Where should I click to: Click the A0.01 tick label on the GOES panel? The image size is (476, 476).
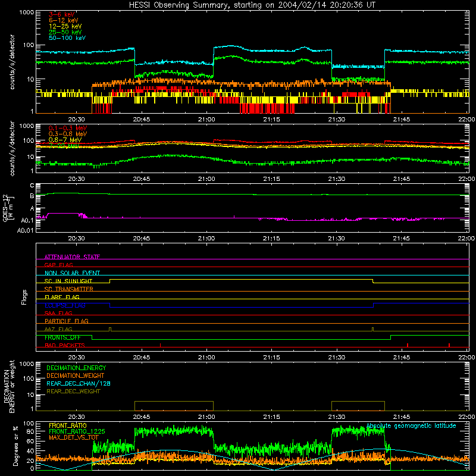26,231
